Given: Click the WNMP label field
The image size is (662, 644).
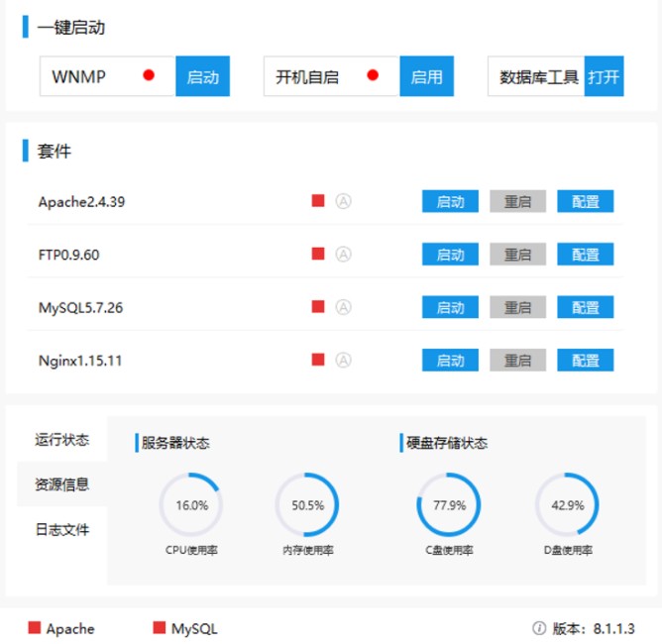Looking at the screenshot, I should pyautogui.click(x=108, y=76).
